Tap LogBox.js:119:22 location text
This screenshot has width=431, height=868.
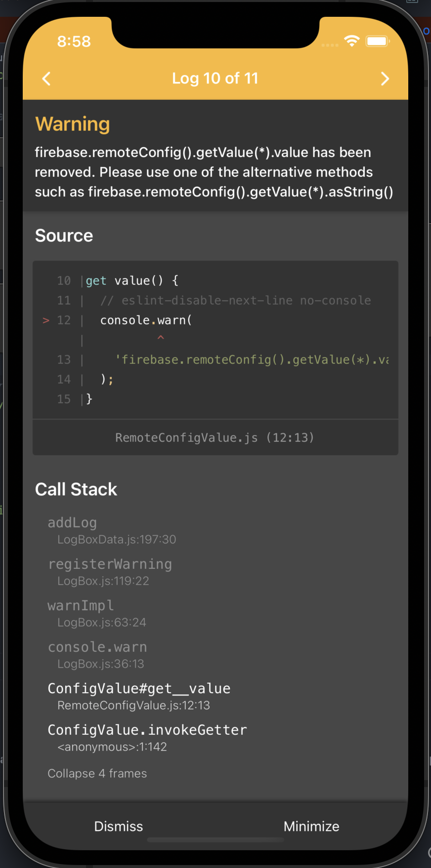[103, 581]
